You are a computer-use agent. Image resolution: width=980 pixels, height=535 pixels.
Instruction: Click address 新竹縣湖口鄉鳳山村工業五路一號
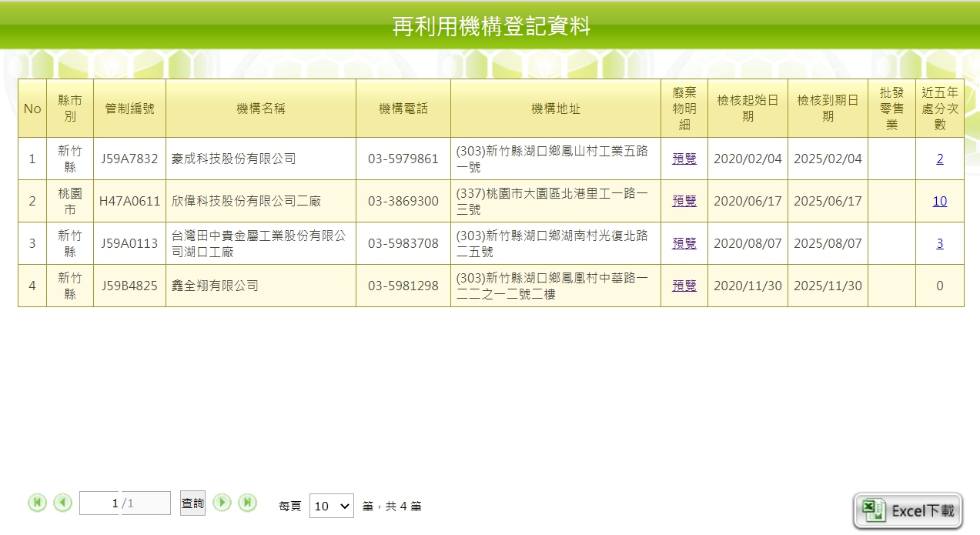click(x=553, y=159)
